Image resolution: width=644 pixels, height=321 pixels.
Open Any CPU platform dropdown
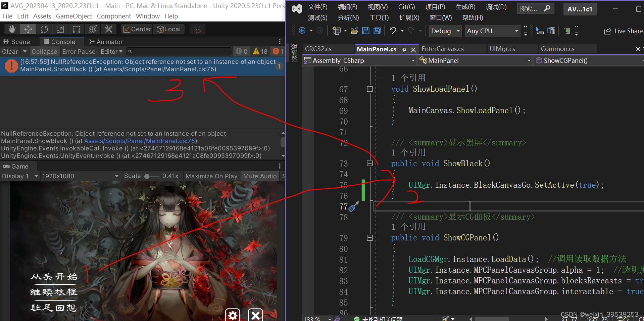point(492,31)
